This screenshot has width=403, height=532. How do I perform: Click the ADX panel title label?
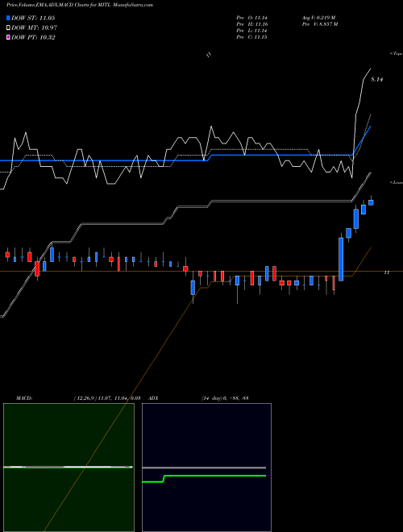[x=154, y=398]
